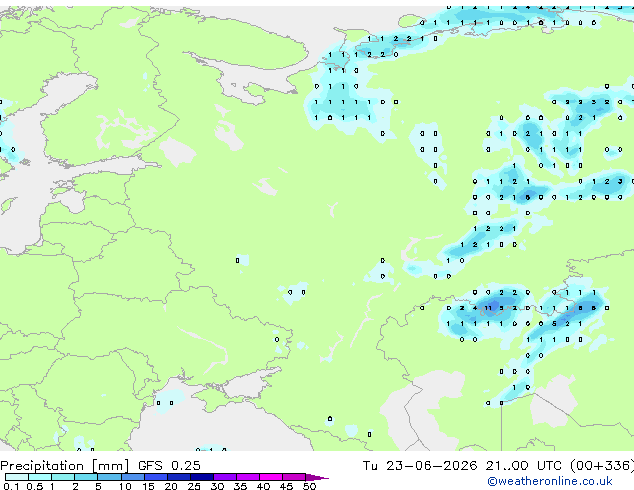This screenshot has width=634, height=490.
Task: Click the 'Precipitation [mm]' title text
Action: (x=65, y=466)
